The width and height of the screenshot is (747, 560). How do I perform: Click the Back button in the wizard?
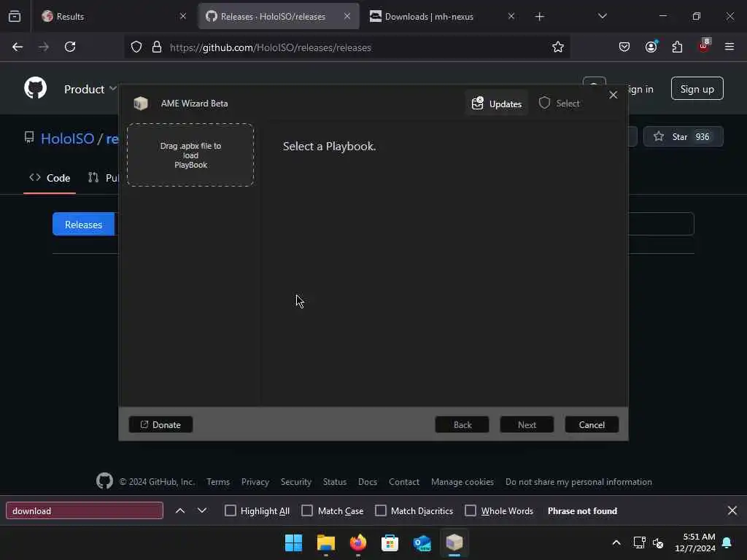(x=462, y=424)
